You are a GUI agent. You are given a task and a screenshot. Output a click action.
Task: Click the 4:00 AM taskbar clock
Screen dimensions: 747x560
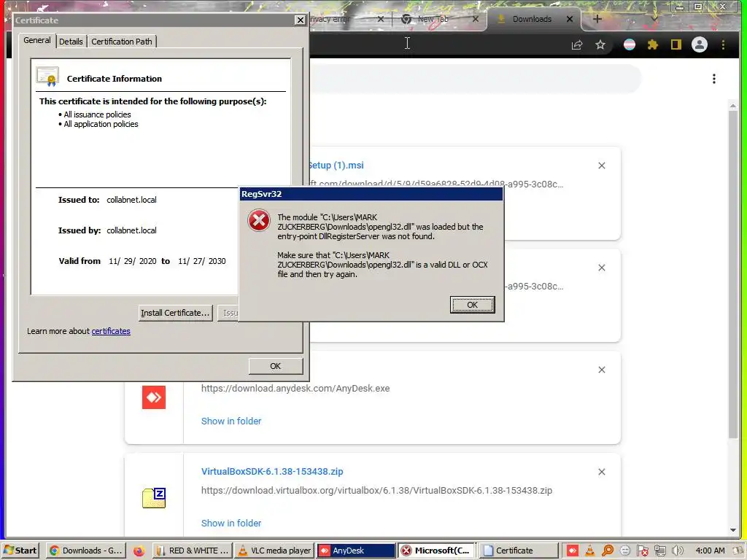point(710,551)
